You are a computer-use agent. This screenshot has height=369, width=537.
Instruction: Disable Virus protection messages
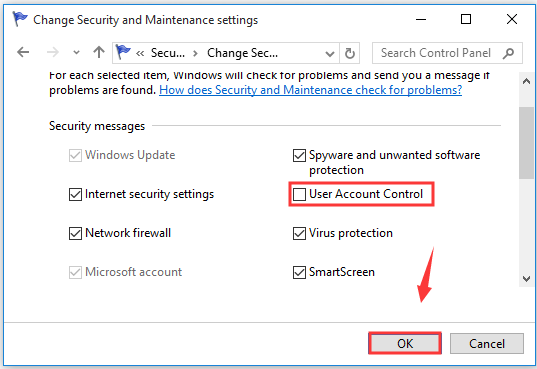[x=299, y=233]
